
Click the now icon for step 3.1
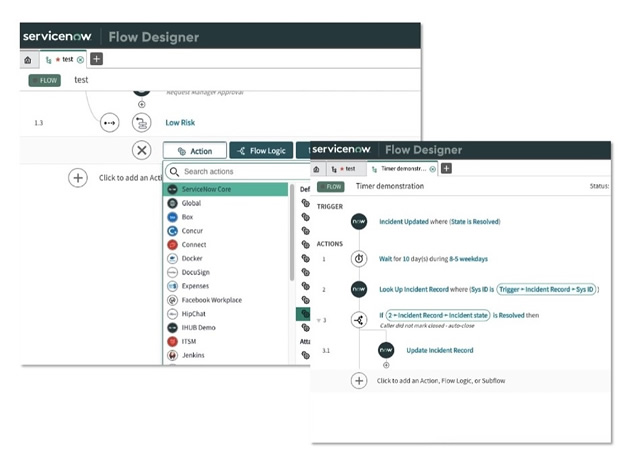coord(386,350)
